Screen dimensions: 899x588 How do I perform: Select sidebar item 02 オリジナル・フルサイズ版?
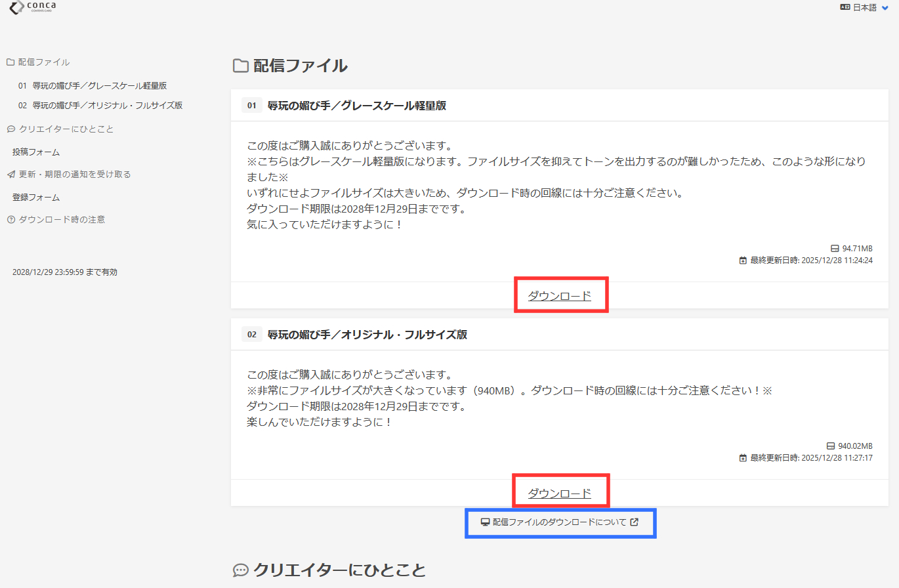100,105
